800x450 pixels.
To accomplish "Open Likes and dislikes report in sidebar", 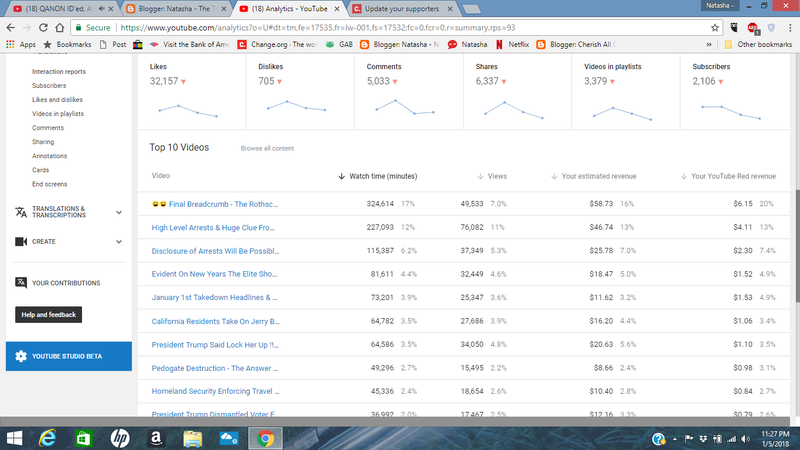I will click(55, 100).
